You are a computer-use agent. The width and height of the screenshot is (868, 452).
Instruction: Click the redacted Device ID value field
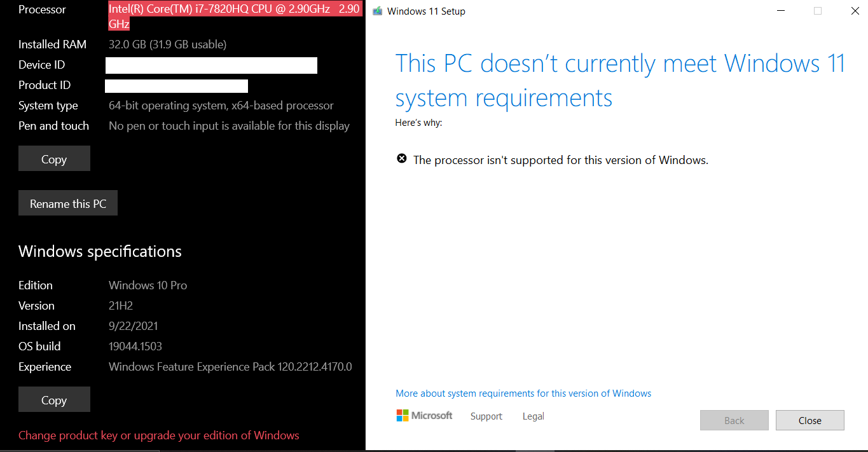pyautogui.click(x=211, y=65)
